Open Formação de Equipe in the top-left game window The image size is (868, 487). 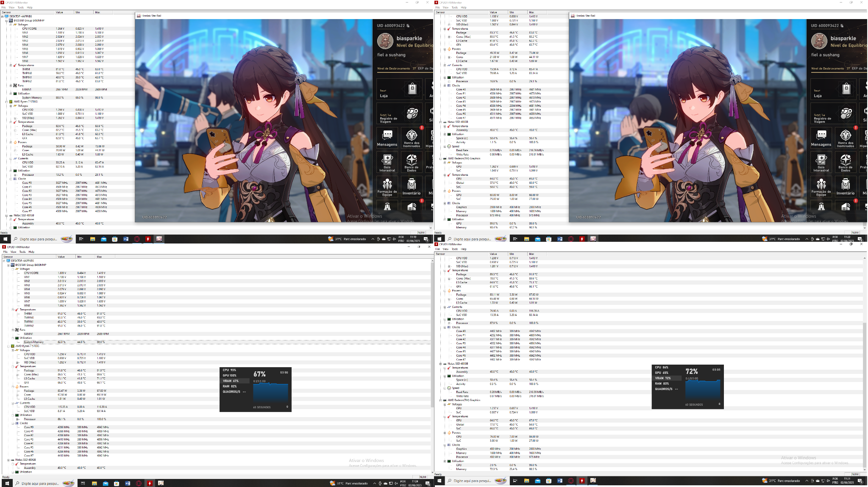click(x=387, y=187)
